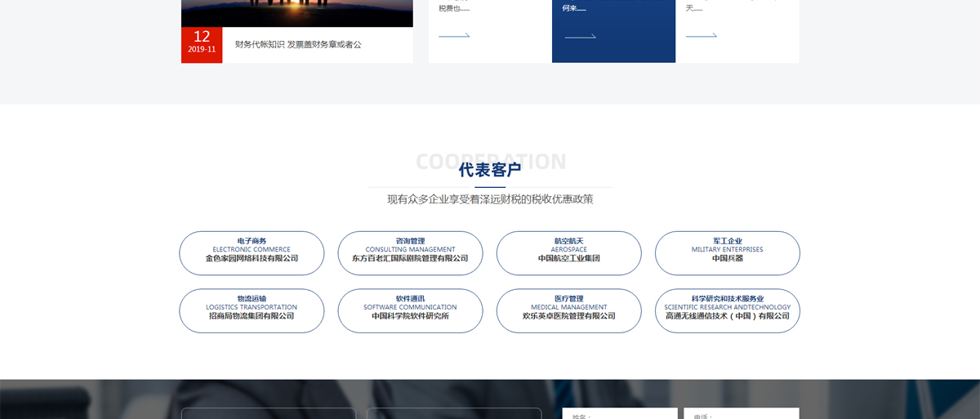Open the article 财务代帐知识 发票盖财务章或者公
Viewport: 980px width, 419px height.
[x=298, y=45]
